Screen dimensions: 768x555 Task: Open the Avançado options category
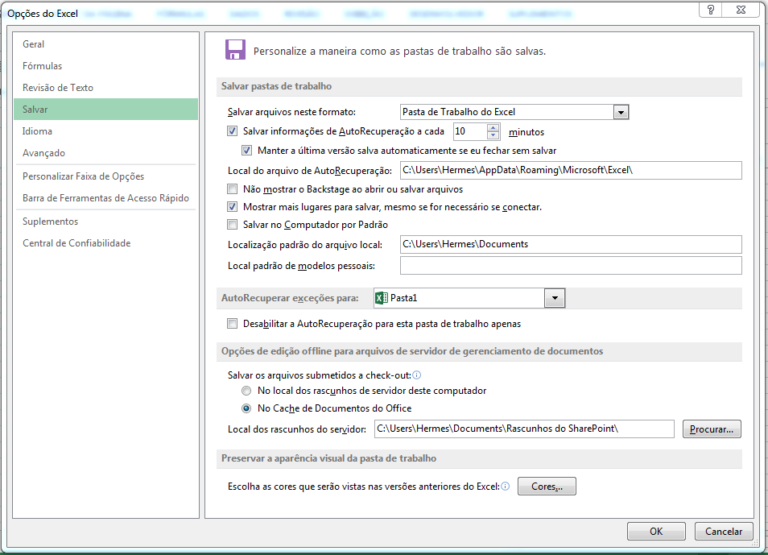[44, 153]
